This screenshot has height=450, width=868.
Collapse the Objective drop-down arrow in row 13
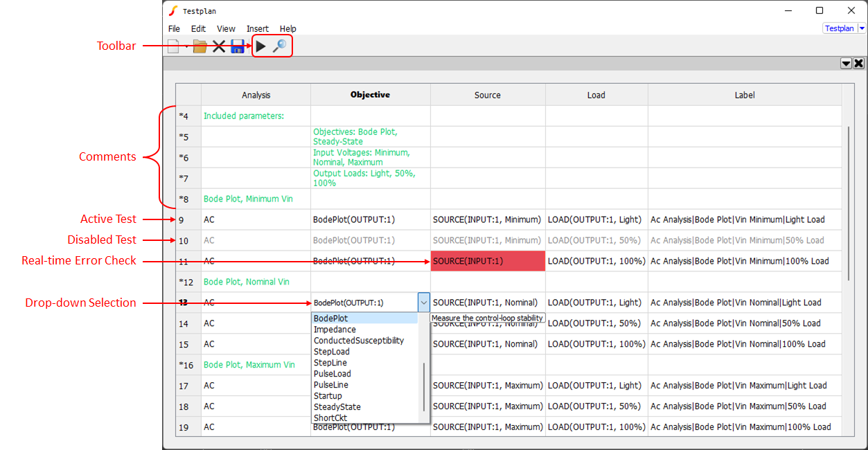tap(423, 303)
